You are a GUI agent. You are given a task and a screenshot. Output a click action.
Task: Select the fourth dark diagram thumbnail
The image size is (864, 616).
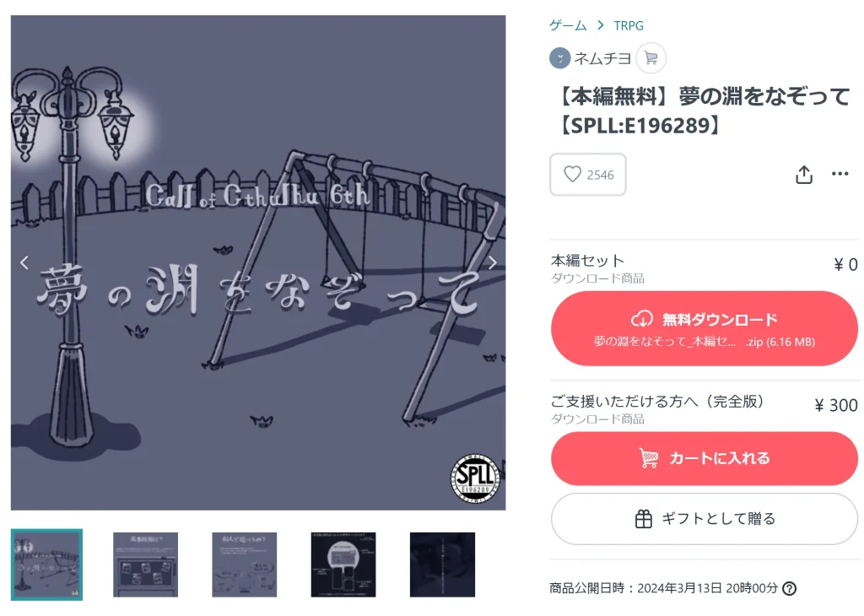[343, 565]
